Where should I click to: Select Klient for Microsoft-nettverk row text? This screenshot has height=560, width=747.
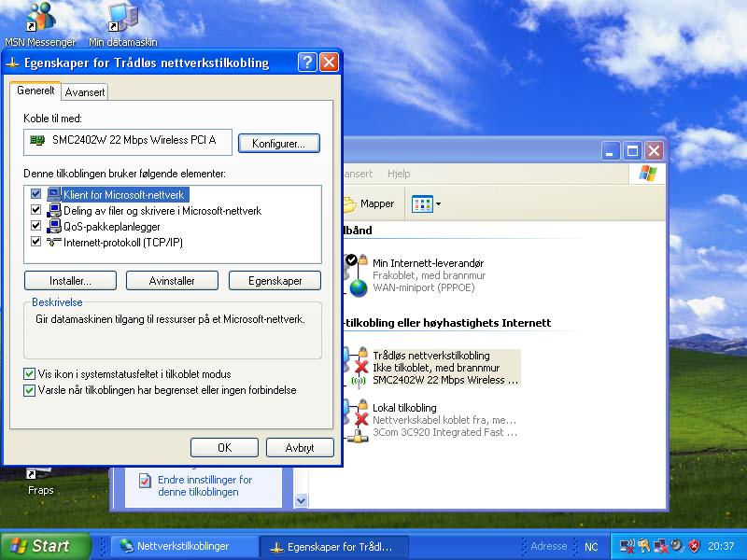pyautogui.click(x=124, y=195)
